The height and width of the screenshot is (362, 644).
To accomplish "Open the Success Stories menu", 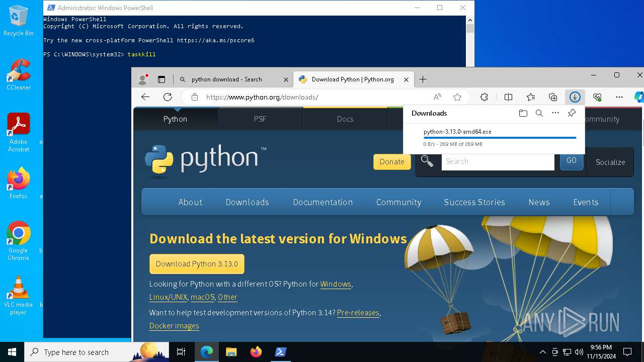I will [474, 202].
